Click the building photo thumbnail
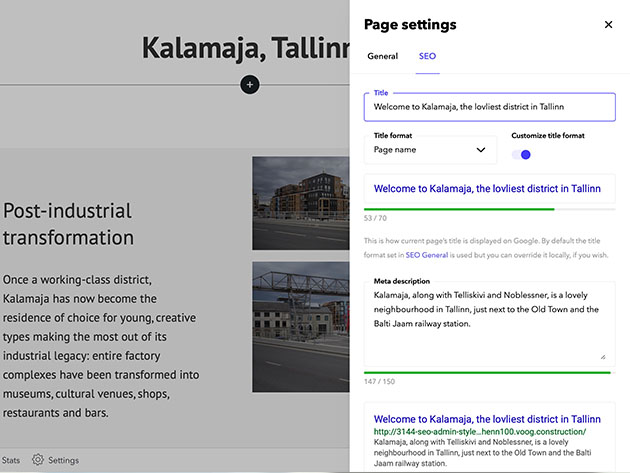 coord(301,203)
